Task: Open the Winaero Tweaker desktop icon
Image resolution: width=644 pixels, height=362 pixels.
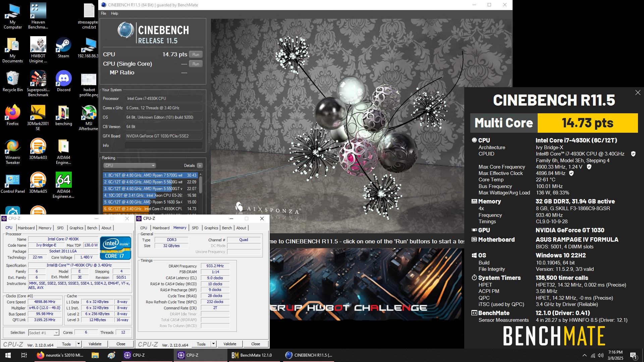Action: [12, 151]
